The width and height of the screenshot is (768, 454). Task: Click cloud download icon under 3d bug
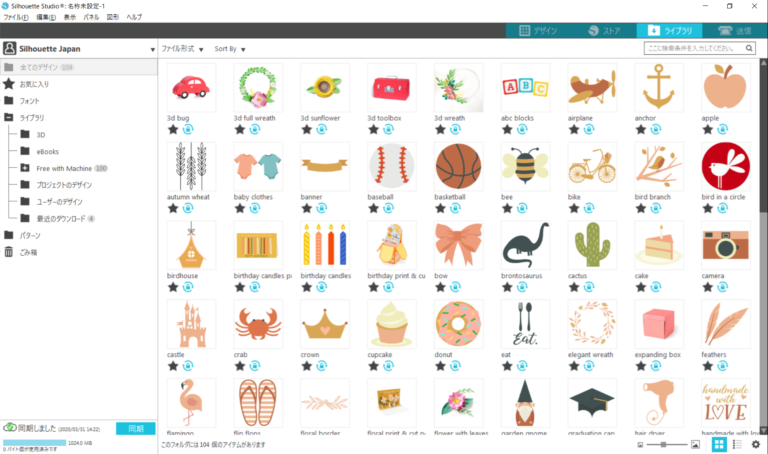coord(188,129)
